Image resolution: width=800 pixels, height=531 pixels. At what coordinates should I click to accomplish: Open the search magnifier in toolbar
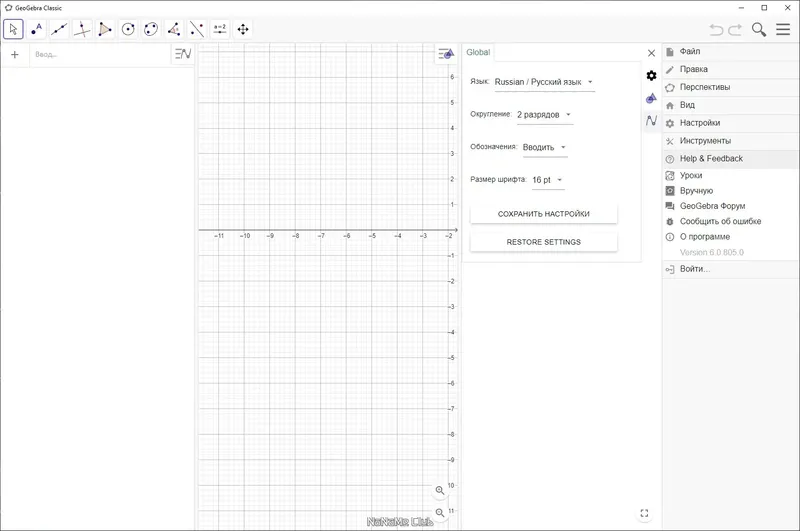[x=759, y=30]
